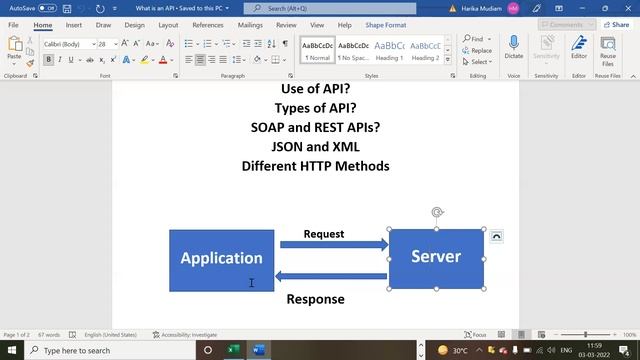This screenshot has width=640, height=360.
Task: Expand the Styles gallery More arrow
Action: tap(448, 60)
